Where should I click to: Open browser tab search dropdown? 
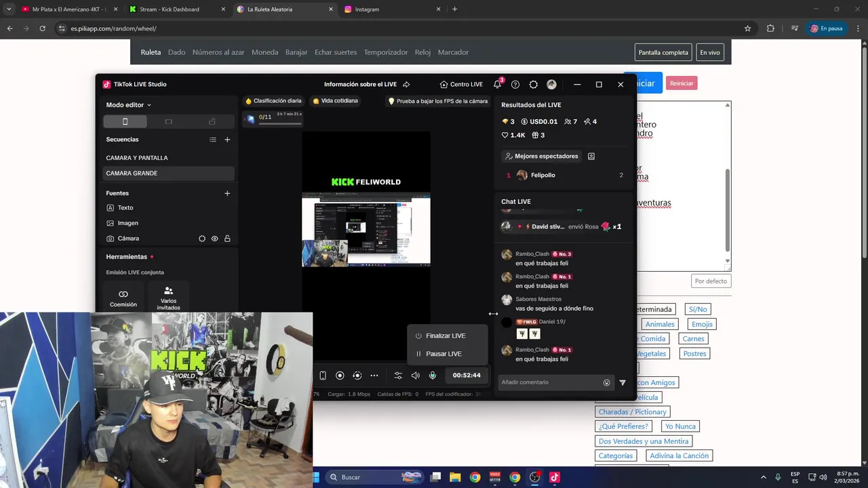click(x=9, y=9)
